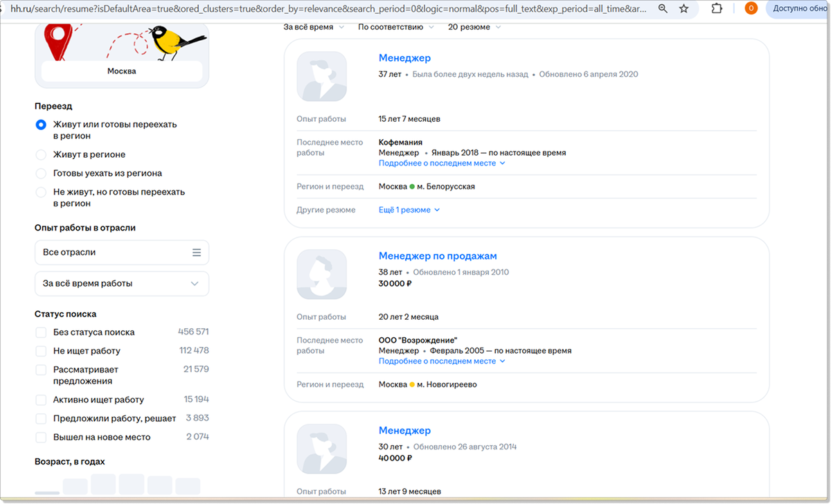The width and height of the screenshot is (831, 504).
Task: Choose 'Не живут, но готовы переехать'
Action: pyautogui.click(x=41, y=192)
